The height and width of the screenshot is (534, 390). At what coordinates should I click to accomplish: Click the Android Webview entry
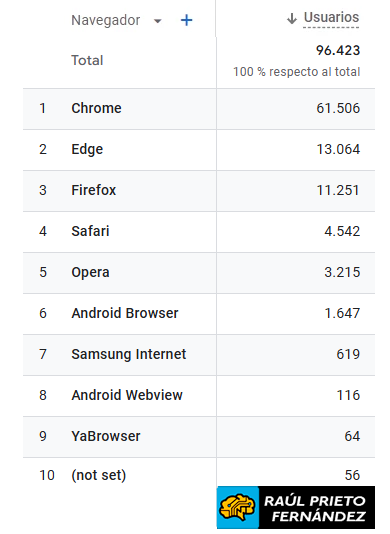127,395
